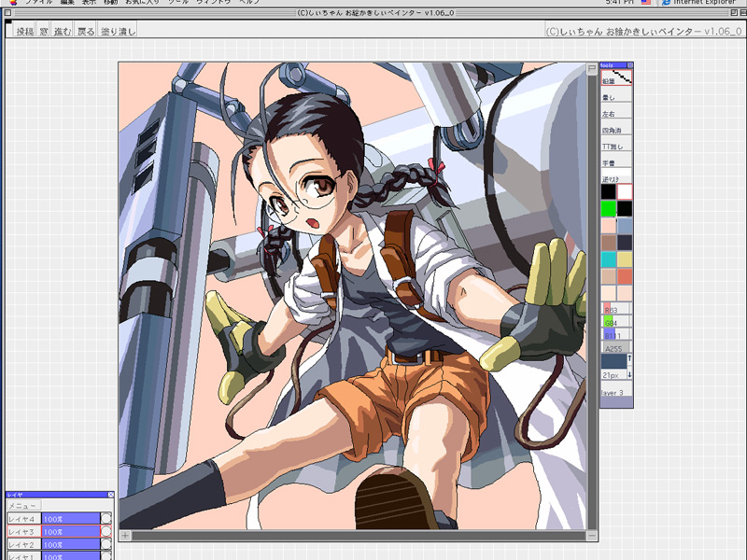
Task: Pick the black color swatch in top row
Action: click(x=609, y=191)
